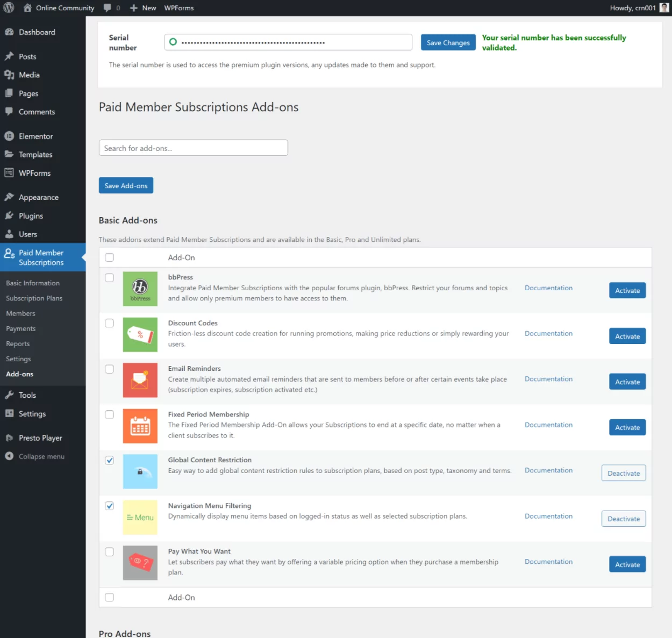Click the Plugins plug icon
672x638 pixels.
click(x=9, y=216)
